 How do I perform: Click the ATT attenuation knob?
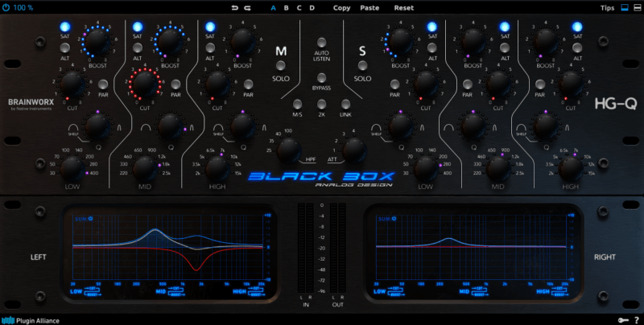(x=354, y=150)
